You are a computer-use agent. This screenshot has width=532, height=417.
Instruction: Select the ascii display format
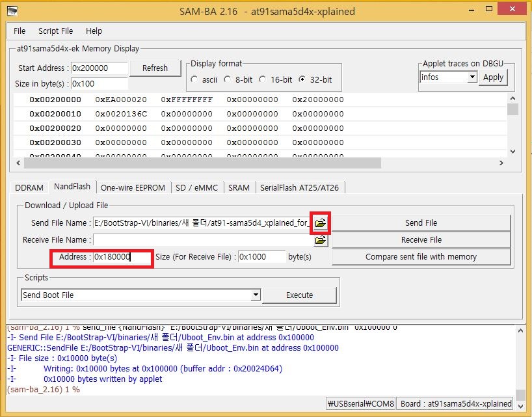194,79
